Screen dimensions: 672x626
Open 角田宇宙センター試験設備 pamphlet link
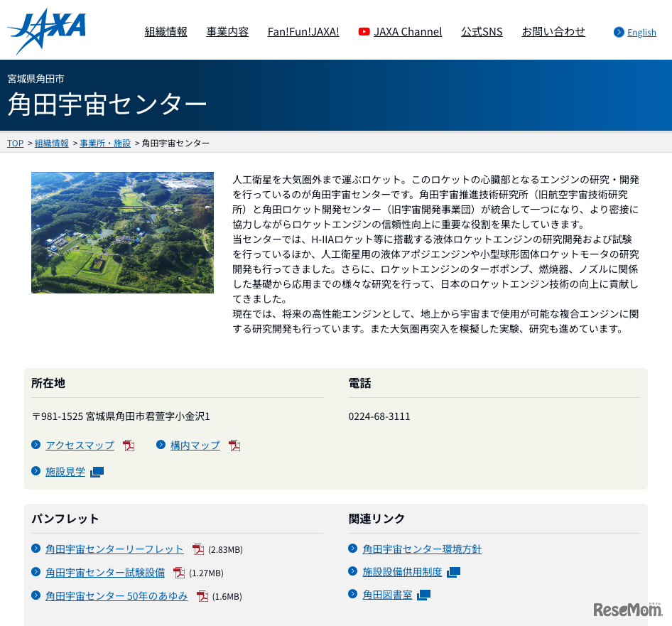pyautogui.click(x=105, y=573)
